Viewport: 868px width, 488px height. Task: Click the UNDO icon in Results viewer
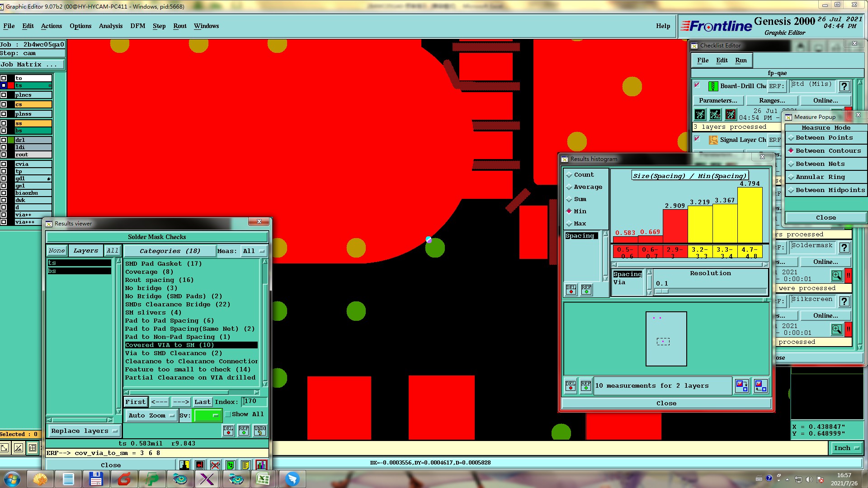tap(260, 430)
